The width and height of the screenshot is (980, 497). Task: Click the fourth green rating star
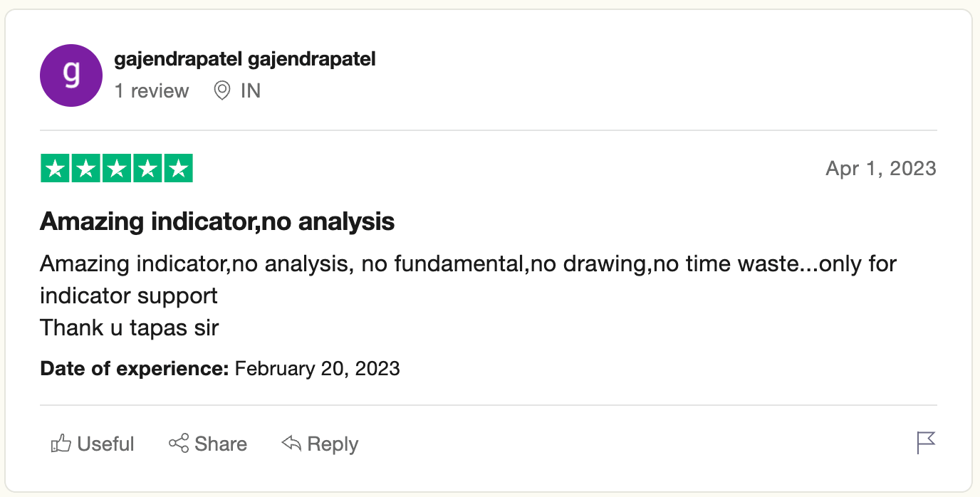pyautogui.click(x=147, y=169)
